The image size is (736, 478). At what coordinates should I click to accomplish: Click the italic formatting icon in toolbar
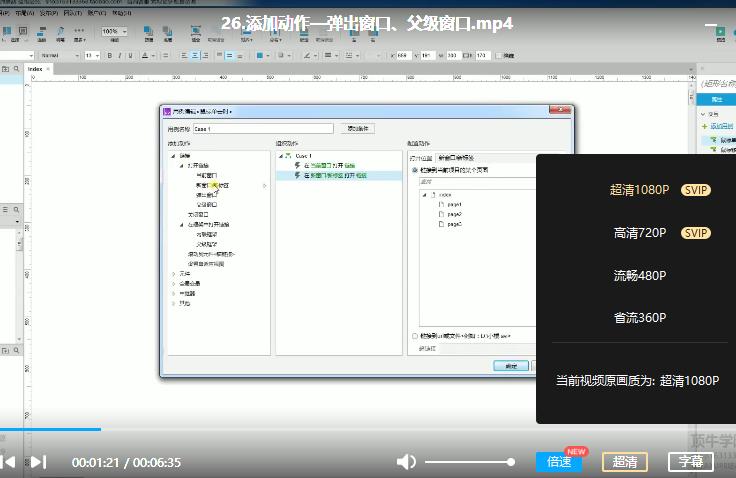(120, 55)
